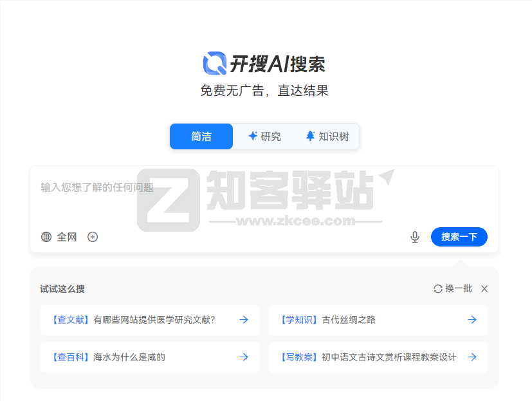Select the 简洁 mode tab
The height and width of the screenshot is (401, 532).
click(x=201, y=136)
